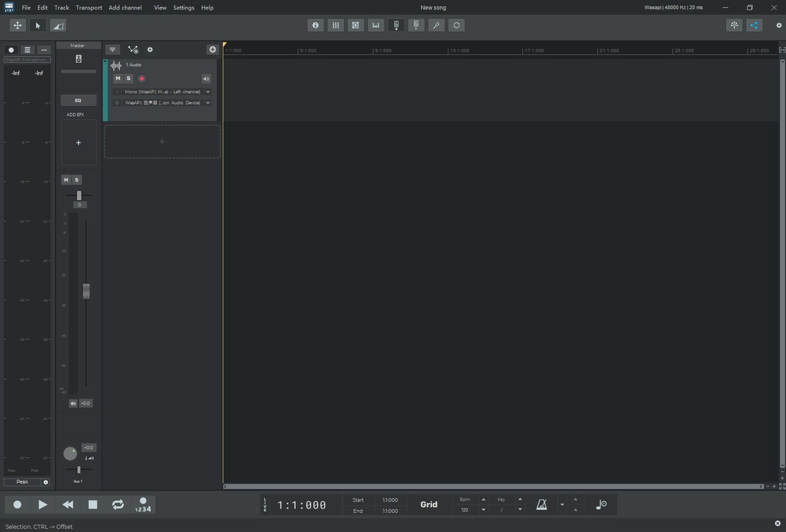Toggle the meter panel record dot

tap(11, 50)
